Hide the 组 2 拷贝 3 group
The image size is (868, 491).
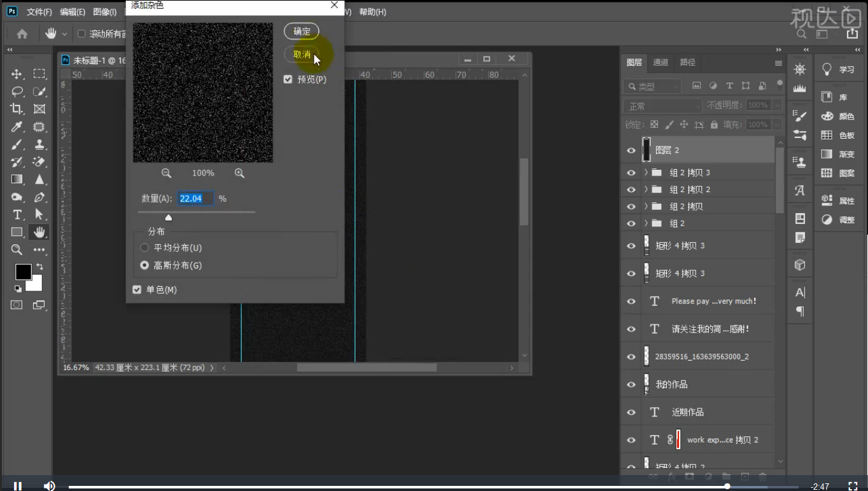631,172
